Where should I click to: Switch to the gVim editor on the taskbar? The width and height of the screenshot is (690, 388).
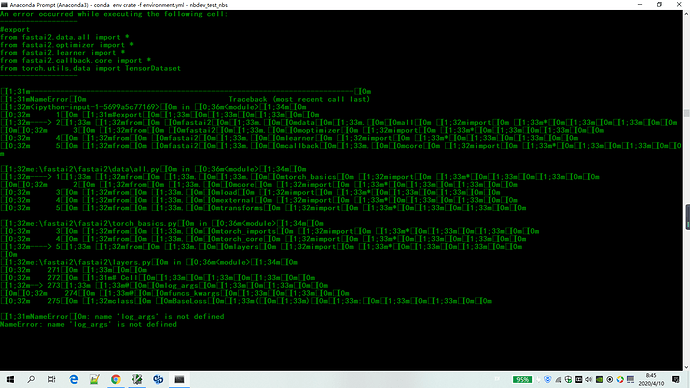pos(137,379)
